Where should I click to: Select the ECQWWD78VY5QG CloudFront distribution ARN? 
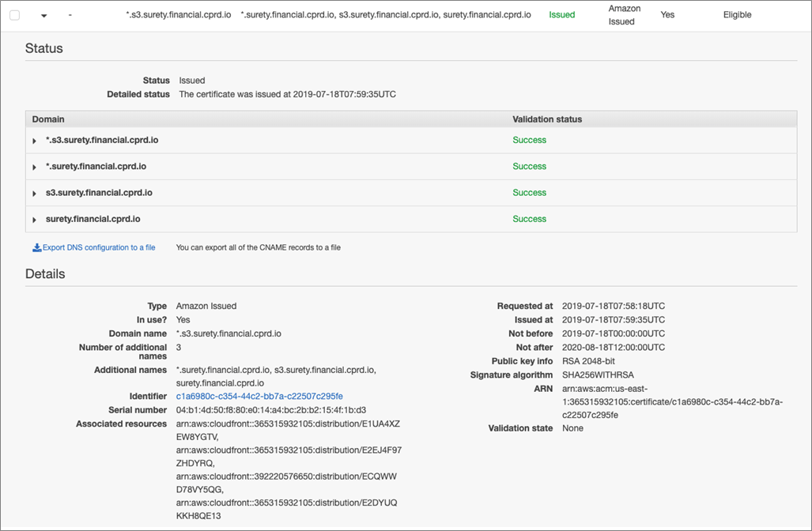pos(286,483)
